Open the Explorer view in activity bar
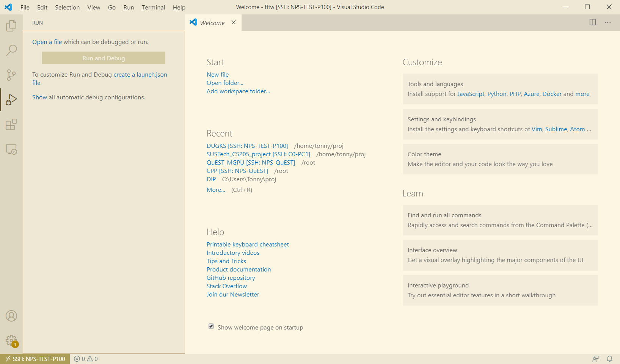The image size is (620, 364). tap(11, 26)
